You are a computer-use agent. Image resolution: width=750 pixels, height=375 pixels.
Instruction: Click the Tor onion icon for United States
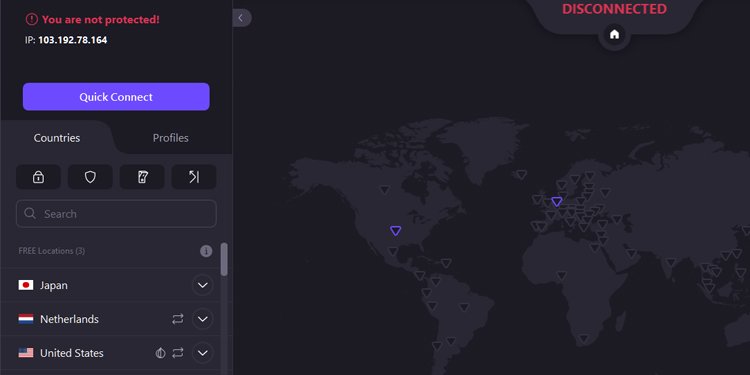pyautogui.click(x=160, y=353)
